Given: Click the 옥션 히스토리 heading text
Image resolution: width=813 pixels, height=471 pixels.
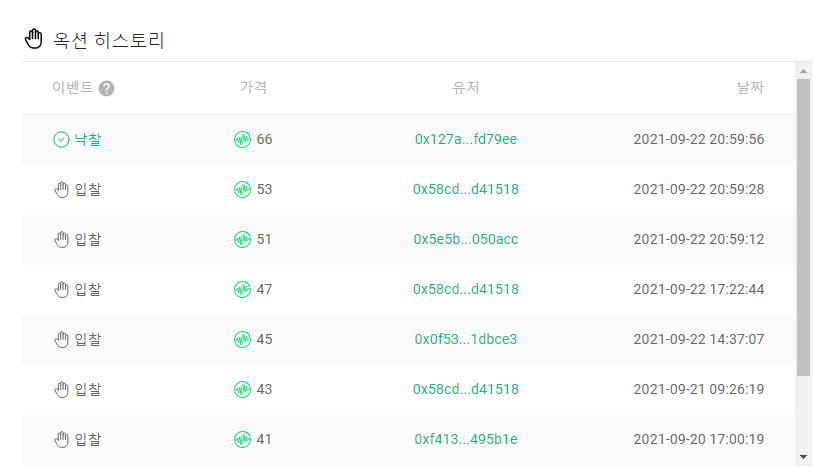Looking at the screenshot, I should [x=108, y=40].
